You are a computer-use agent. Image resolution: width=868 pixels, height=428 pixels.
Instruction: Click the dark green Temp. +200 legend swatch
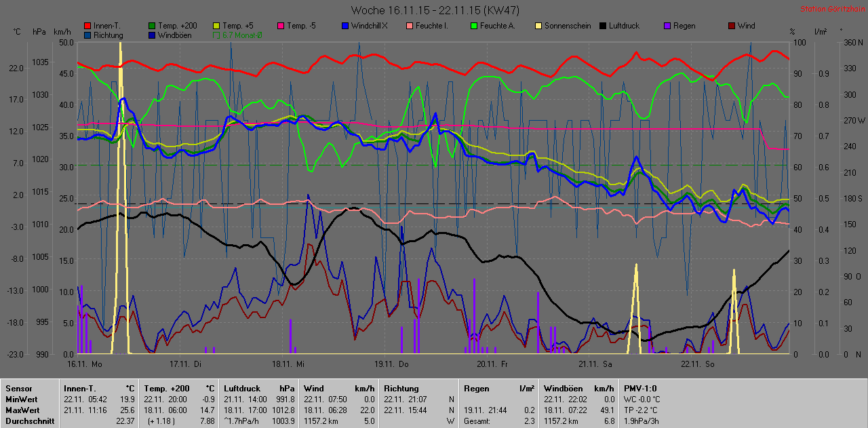153,26
